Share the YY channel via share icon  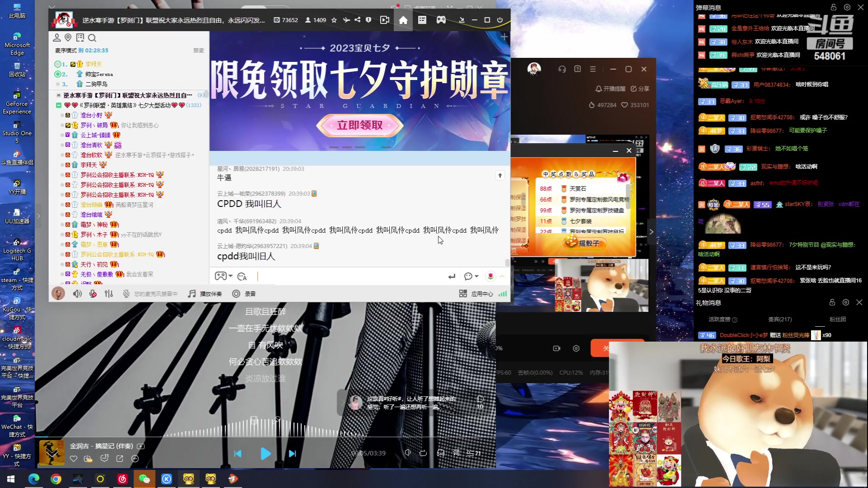coord(358,20)
